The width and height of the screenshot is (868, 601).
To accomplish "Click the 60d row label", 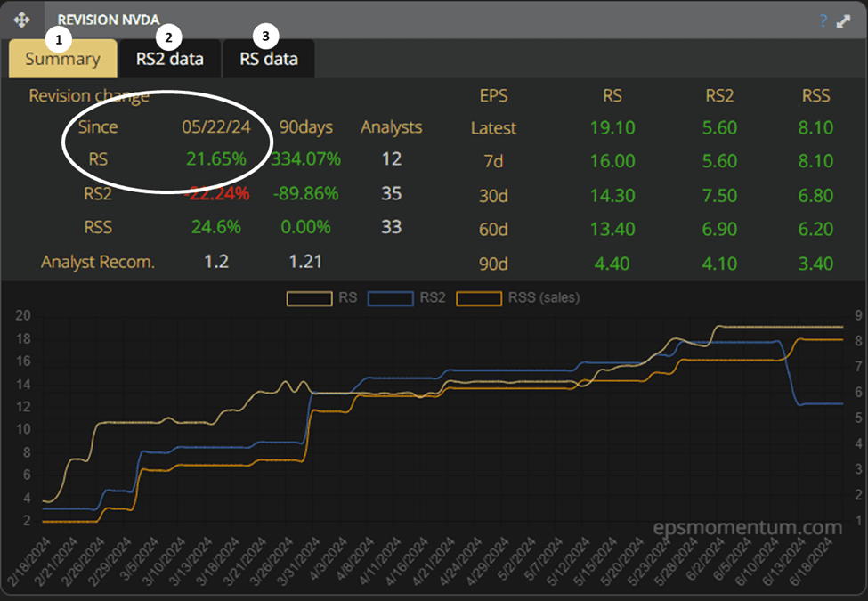I will pyautogui.click(x=494, y=229).
